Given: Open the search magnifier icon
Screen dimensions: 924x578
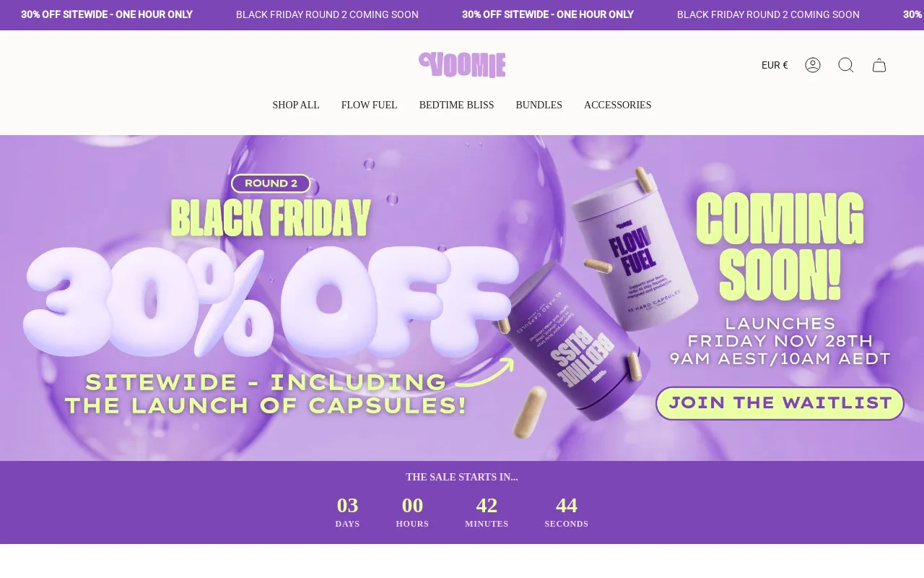Looking at the screenshot, I should pos(846,65).
